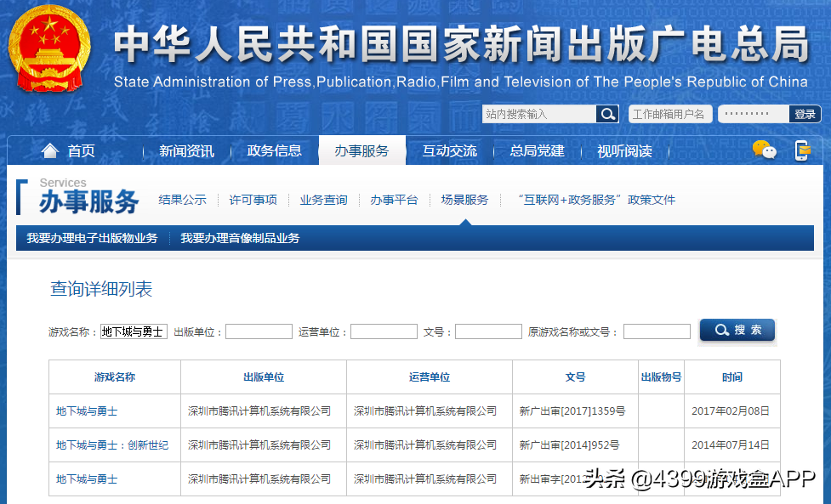Screen dimensions: 831x504
Task: Click the national emblem logo
Action: (x=49, y=48)
